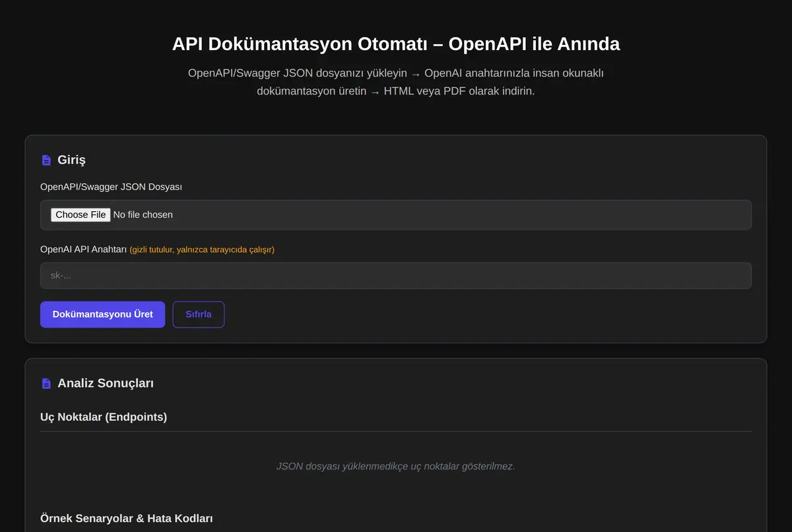Viewport: 792px width, 532px height.
Task: Click the 'No file chosen' text
Action: [x=143, y=215]
